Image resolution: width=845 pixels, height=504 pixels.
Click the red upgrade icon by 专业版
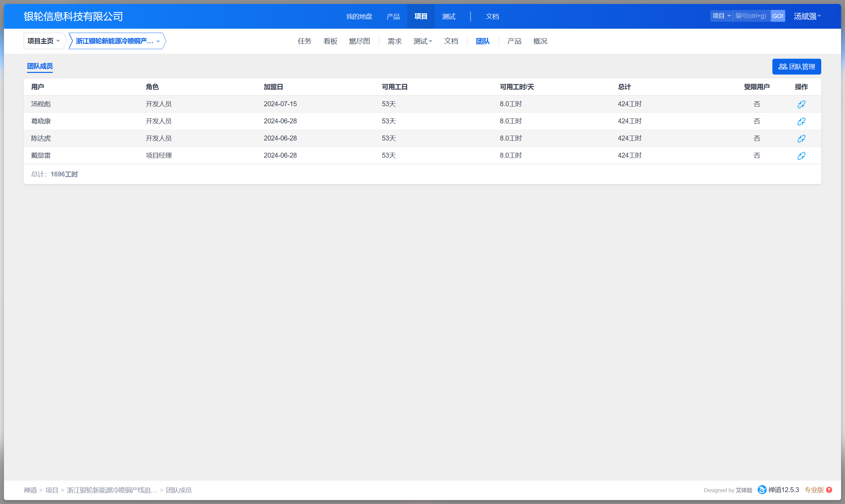(829, 490)
